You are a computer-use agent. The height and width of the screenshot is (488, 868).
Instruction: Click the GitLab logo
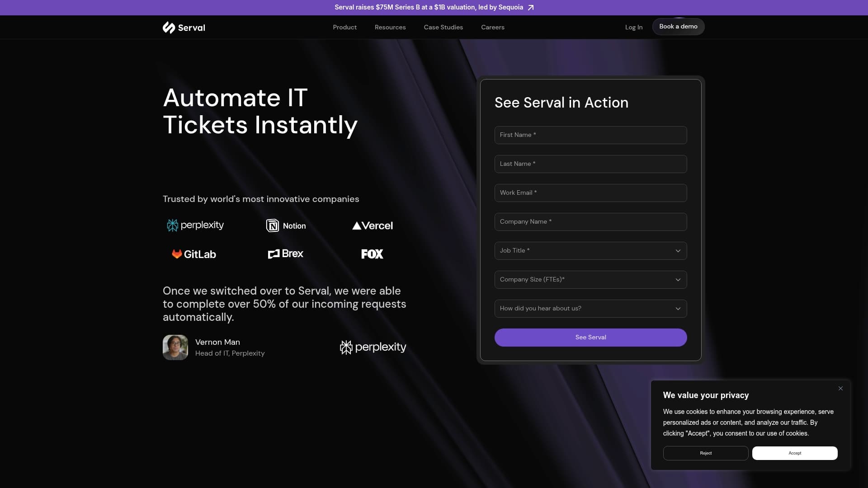[x=194, y=254]
